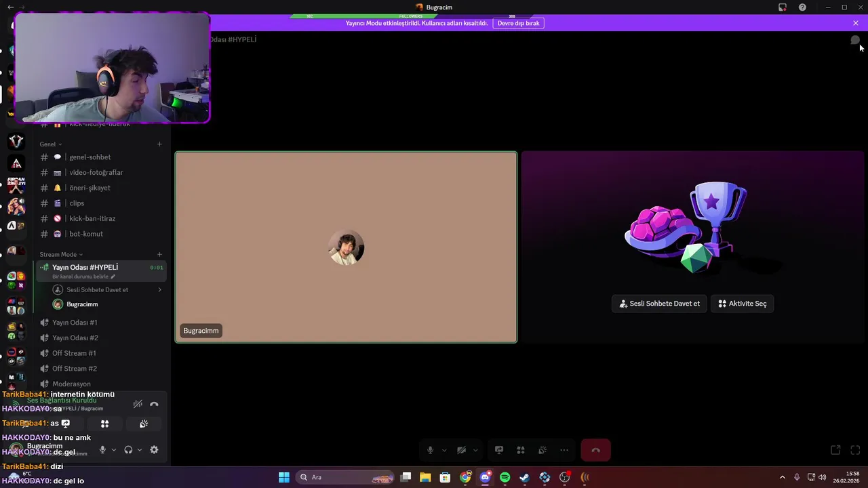This screenshot has width=868, height=488.
Task: Join the Yayın Odası #2 voice channel
Action: [x=101, y=338]
